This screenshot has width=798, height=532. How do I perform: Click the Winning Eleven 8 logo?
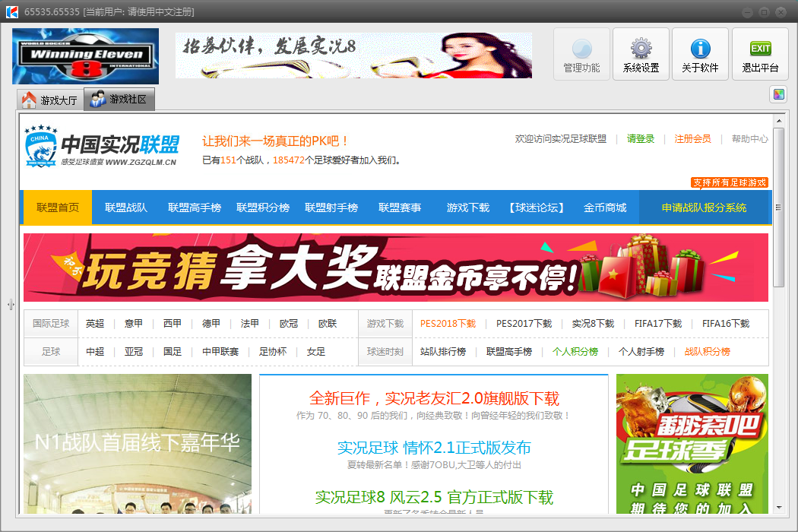(85, 56)
